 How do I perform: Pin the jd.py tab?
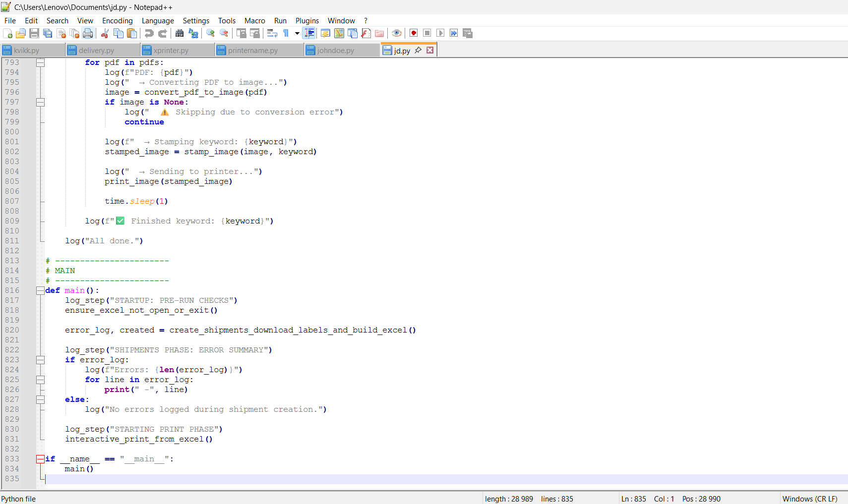[x=418, y=50]
